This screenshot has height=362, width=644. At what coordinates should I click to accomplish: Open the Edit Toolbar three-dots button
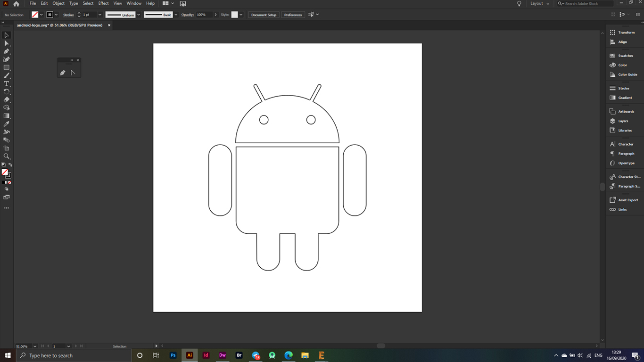click(7, 208)
